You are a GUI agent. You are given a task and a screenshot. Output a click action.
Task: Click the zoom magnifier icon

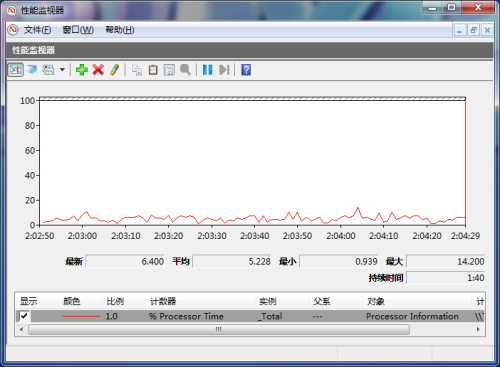point(185,70)
